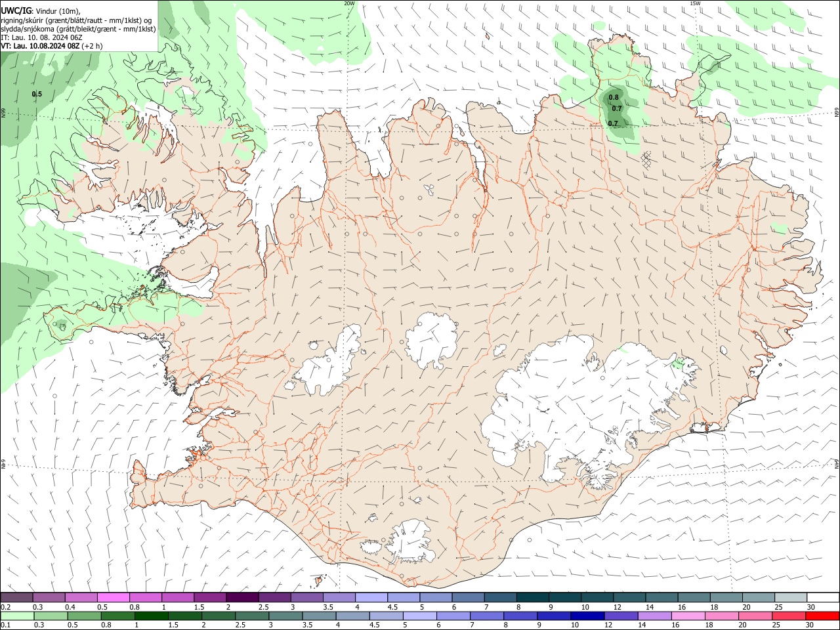Click the 12 label under the top legend row
This screenshot has width=840, height=630.
pyautogui.click(x=618, y=607)
